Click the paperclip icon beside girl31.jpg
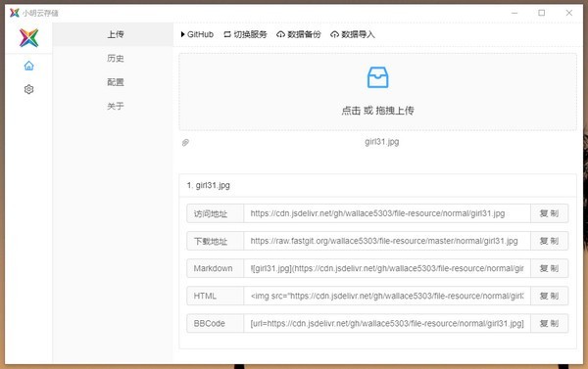The width and height of the screenshot is (588, 369). [185, 143]
